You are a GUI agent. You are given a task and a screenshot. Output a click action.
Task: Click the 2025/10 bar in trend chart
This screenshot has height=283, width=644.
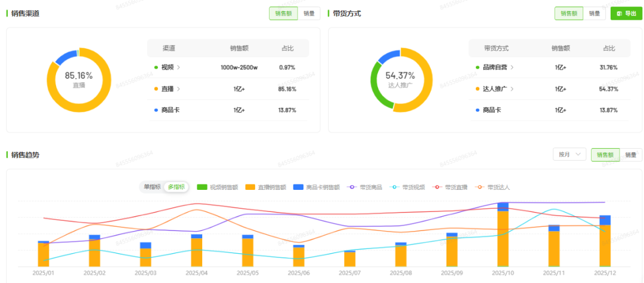tap(503, 238)
